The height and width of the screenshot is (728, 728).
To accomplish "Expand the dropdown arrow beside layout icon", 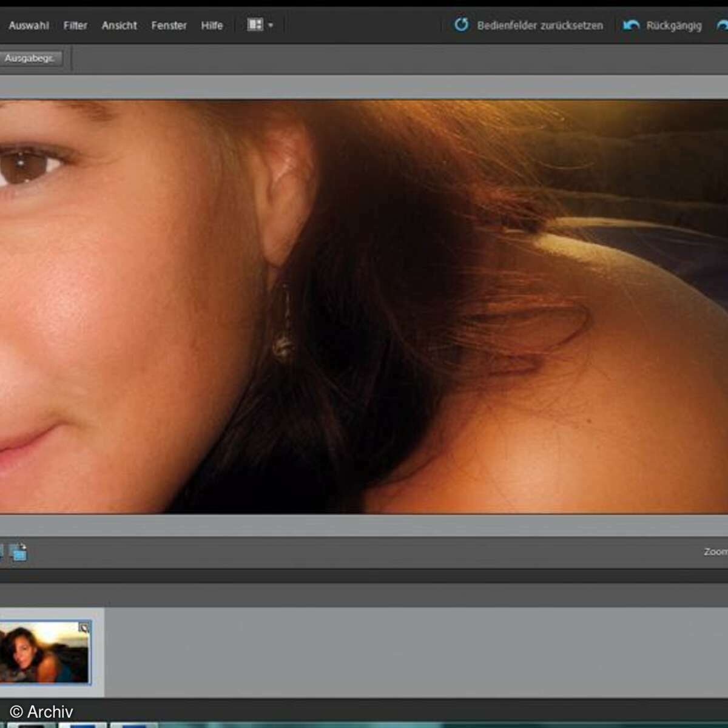I will (271, 25).
